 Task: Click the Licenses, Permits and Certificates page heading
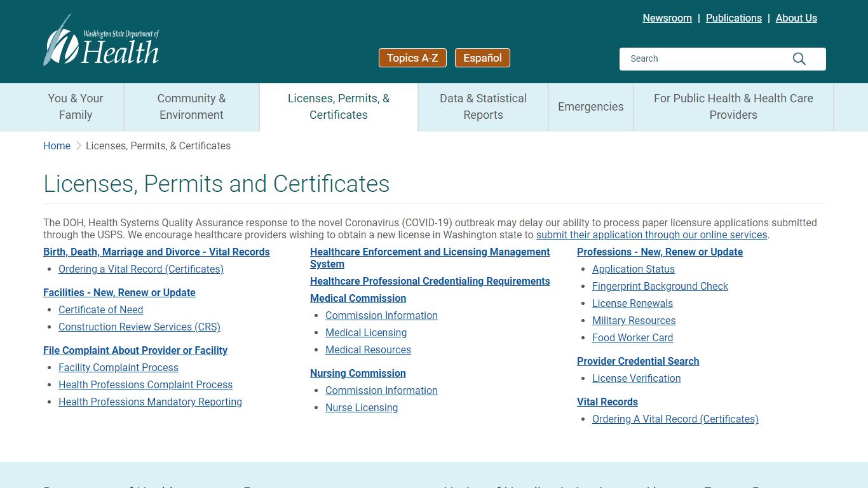point(217,184)
